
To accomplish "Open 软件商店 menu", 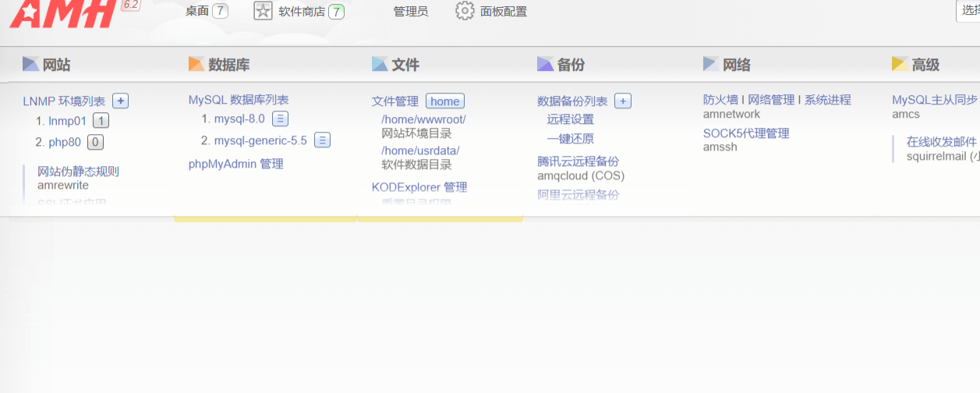I will click(302, 12).
